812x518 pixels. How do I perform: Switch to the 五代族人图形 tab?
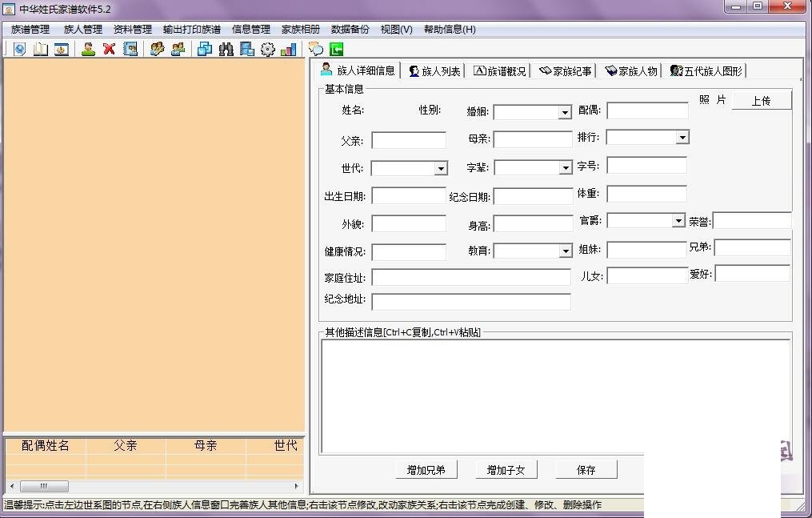point(706,71)
